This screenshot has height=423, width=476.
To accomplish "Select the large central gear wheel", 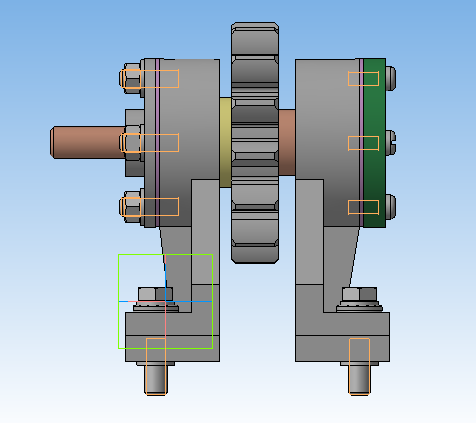I will [255, 143].
